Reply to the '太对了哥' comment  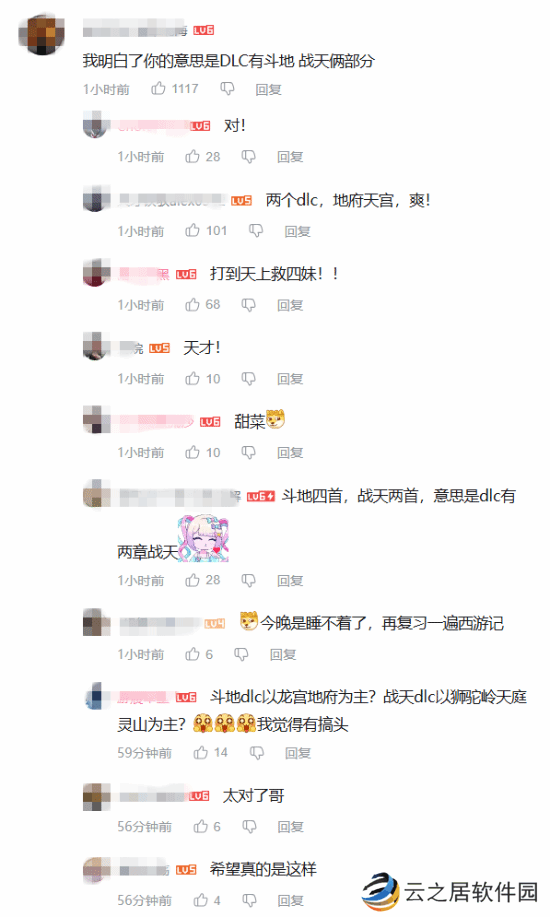coord(291,827)
